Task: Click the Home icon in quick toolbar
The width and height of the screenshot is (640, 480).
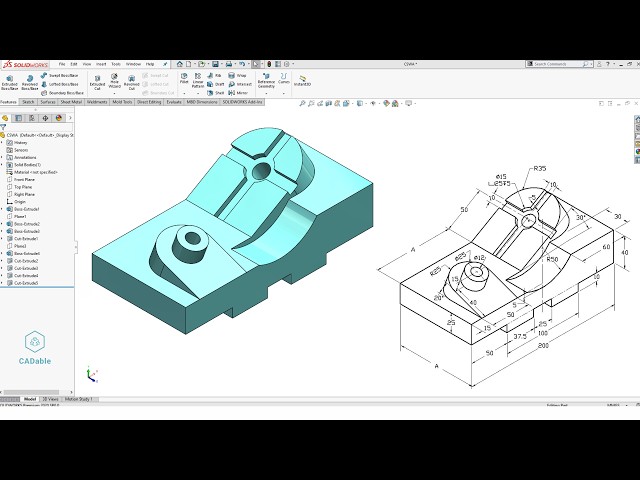Action: (180, 64)
